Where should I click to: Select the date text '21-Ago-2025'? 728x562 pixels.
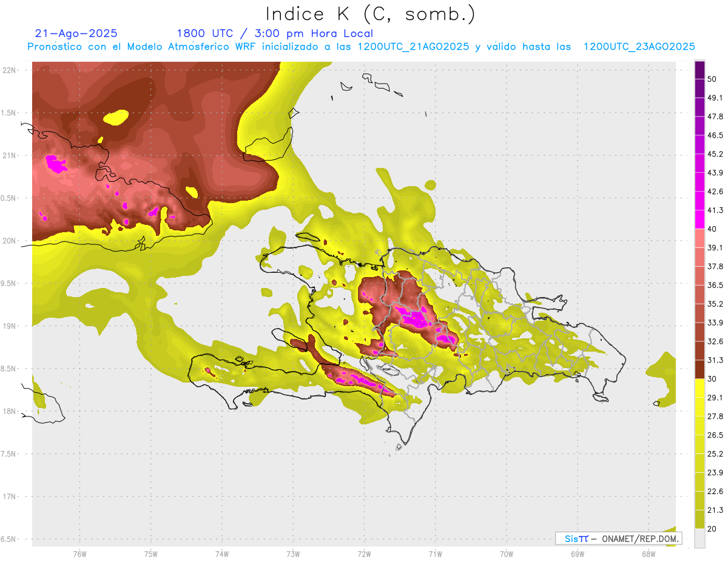click(76, 33)
